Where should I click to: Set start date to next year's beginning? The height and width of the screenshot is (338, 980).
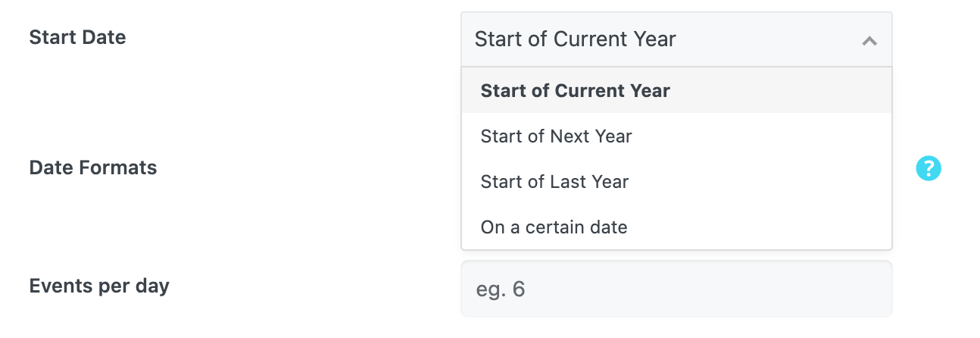556,136
